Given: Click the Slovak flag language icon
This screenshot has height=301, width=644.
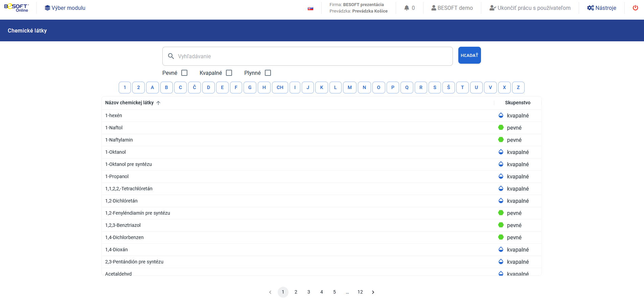Looking at the screenshot, I should [310, 8].
